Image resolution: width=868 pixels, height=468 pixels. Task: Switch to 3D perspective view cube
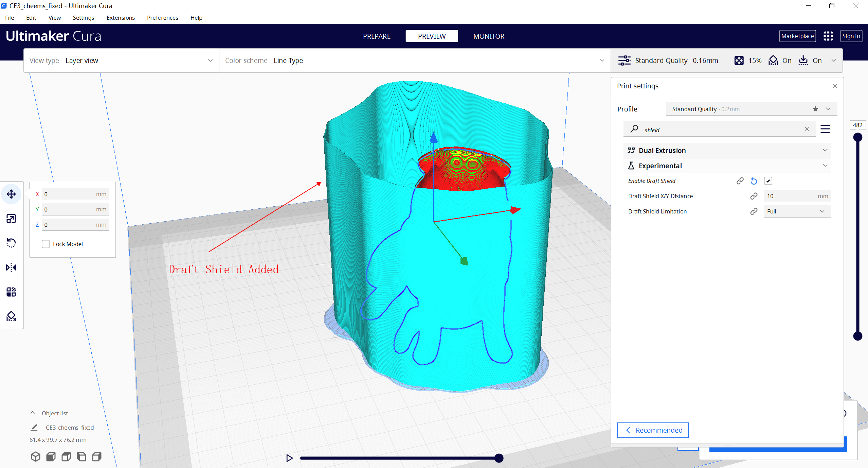pos(36,456)
